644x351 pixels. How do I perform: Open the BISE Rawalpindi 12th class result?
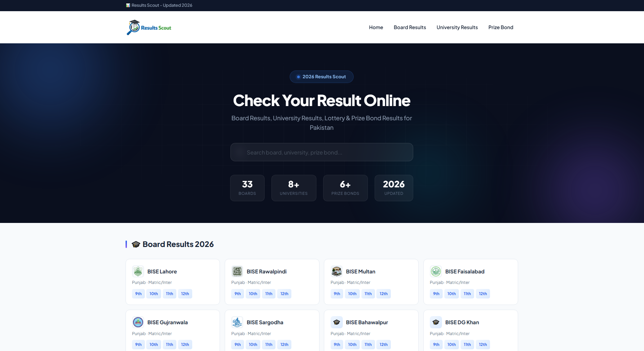click(x=284, y=294)
